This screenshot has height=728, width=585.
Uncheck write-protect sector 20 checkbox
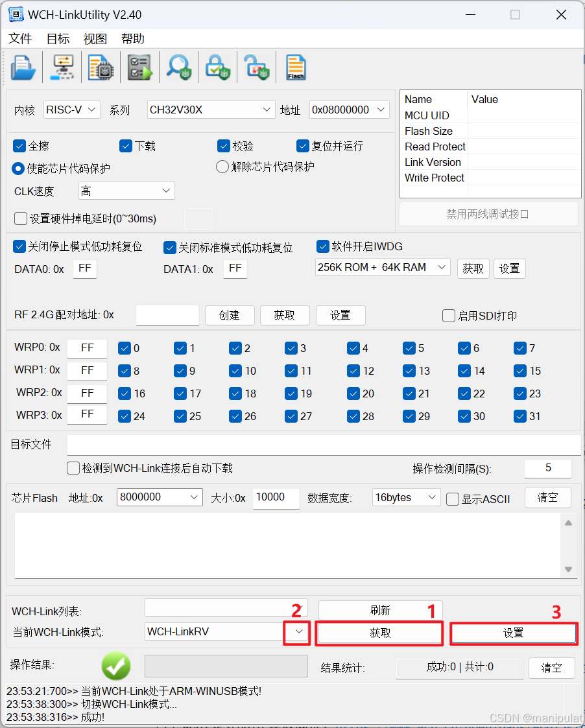click(x=353, y=393)
